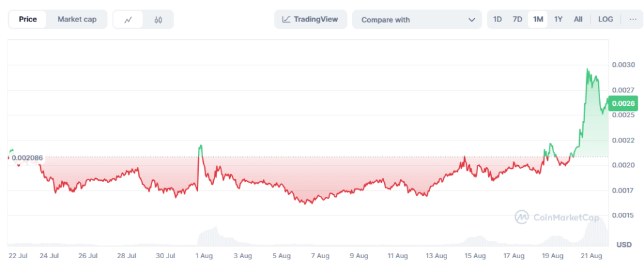644x272 pixels.
Task: Expand the Compare with dropdown
Action: pos(417,20)
